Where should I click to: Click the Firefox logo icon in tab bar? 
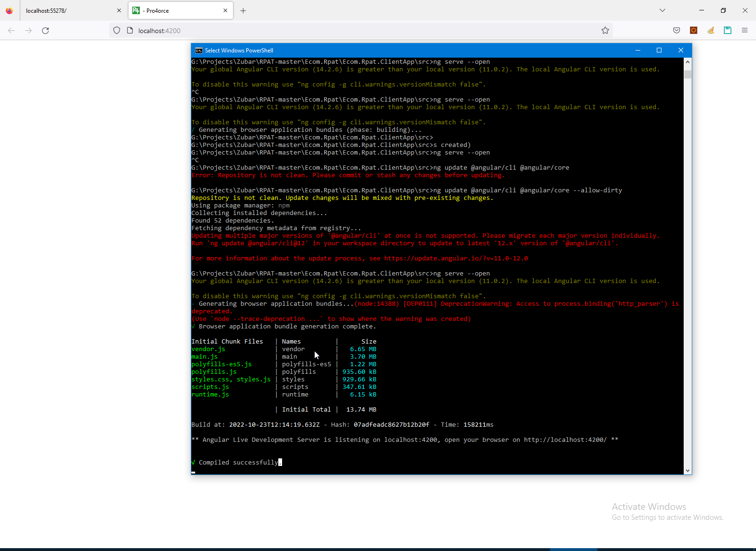pyautogui.click(x=9, y=10)
